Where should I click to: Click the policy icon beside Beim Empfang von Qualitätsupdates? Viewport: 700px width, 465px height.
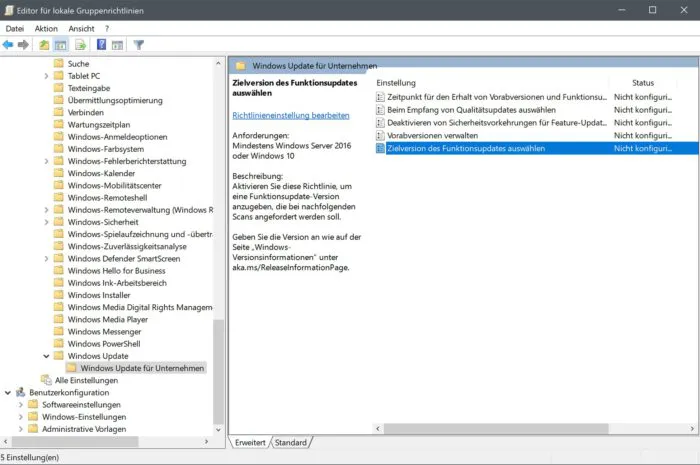click(x=380, y=110)
